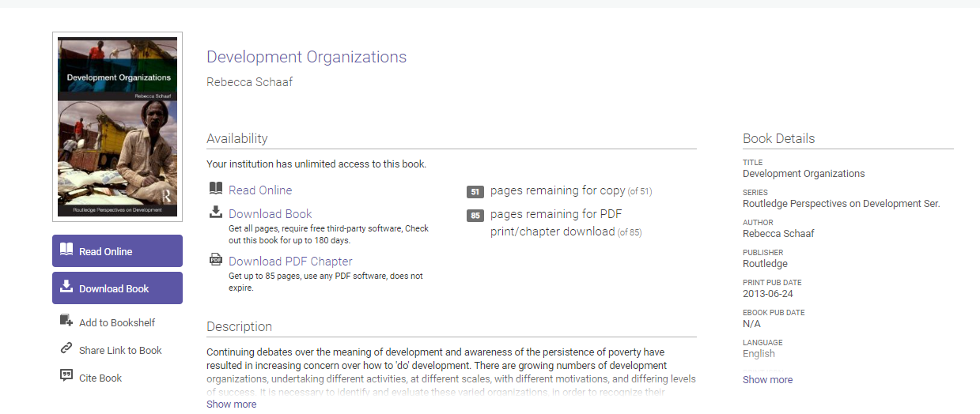Click the Add to Bookshelf icon
The width and height of the screenshot is (980, 414).
tap(66, 321)
